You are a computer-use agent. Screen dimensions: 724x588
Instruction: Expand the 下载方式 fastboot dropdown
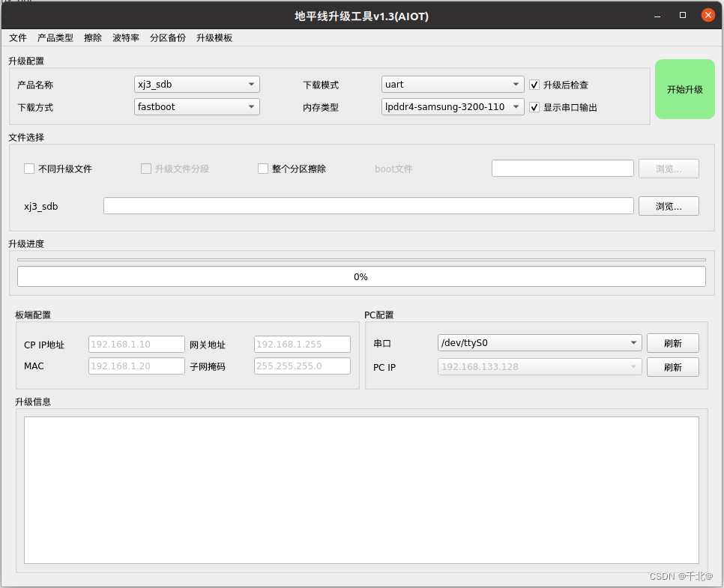tap(196, 106)
